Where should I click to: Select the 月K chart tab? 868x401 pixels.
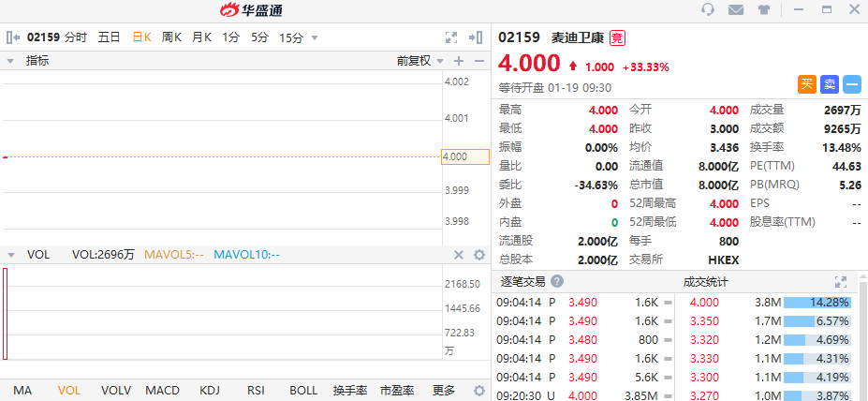201,37
